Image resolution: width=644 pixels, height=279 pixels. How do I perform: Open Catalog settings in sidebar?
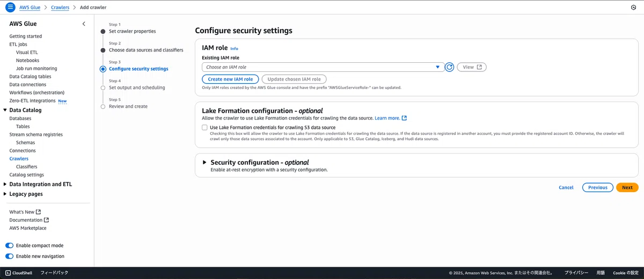point(27,175)
